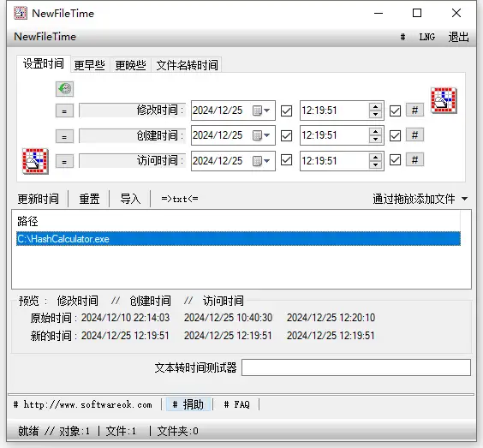Screen dimensions: 483x448
Task: Expand the 通过拖放添加文件 dropdown arrow
Action: 465,199
